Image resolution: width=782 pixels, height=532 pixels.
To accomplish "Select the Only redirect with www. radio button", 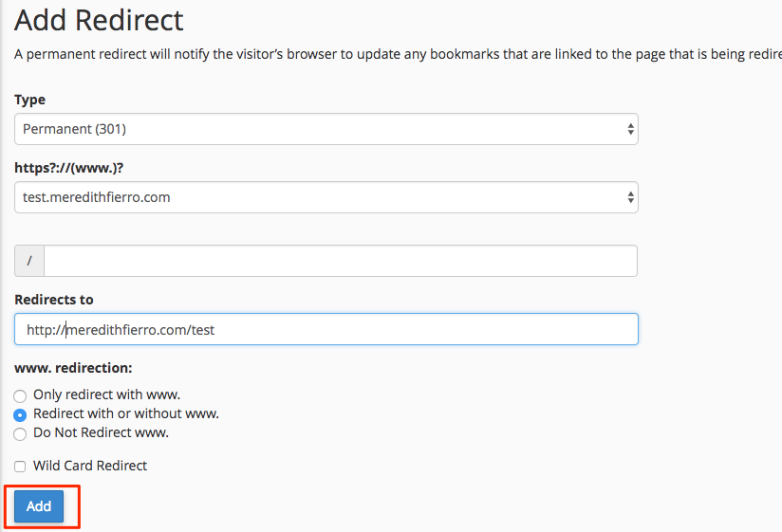I will tap(20, 396).
